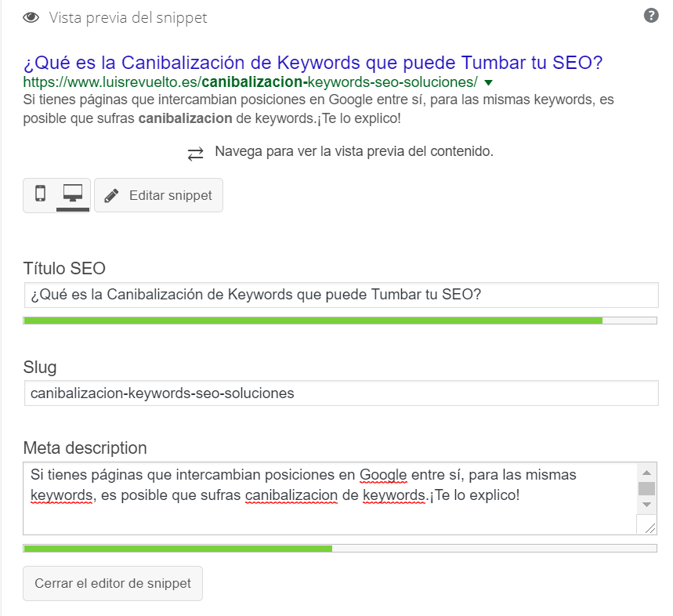The width and height of the screenshot is (673, 616).
Task: Click the textarea resize handle corner
Action: click(x=649, y=529)
